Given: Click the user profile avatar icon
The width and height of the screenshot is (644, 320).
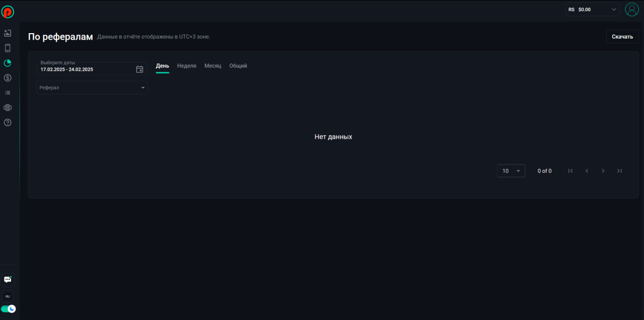Looking at the screenshot, I should click(x=631, y=10).
